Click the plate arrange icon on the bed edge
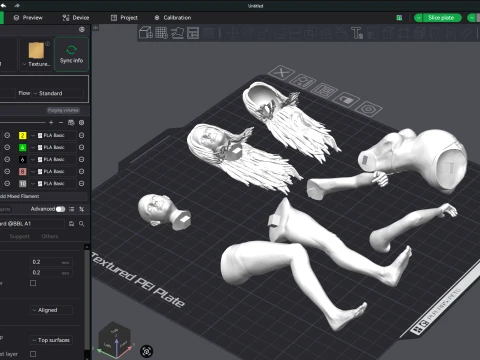The height and width of the screenshot is (360, 480). [324, 90]
